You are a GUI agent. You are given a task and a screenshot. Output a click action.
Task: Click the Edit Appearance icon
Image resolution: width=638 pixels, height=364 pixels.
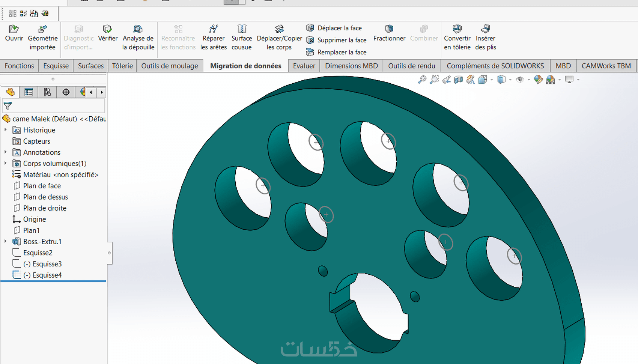538,80
